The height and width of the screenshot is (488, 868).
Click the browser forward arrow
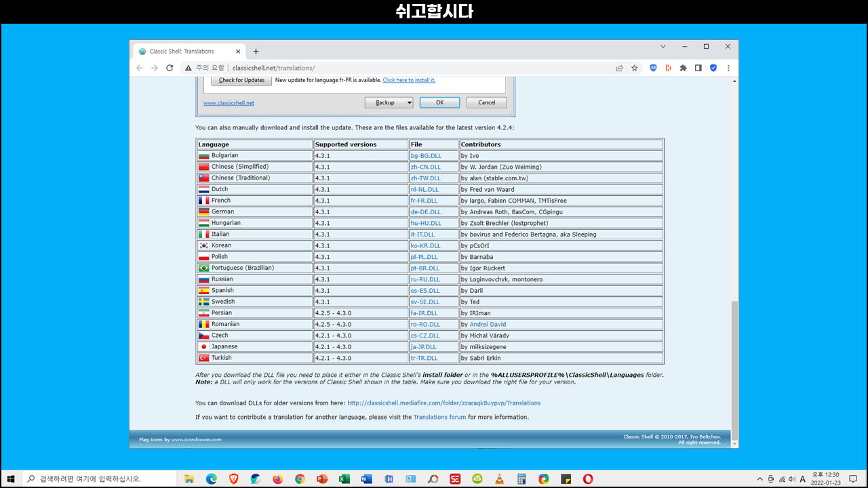click(155, 68)
